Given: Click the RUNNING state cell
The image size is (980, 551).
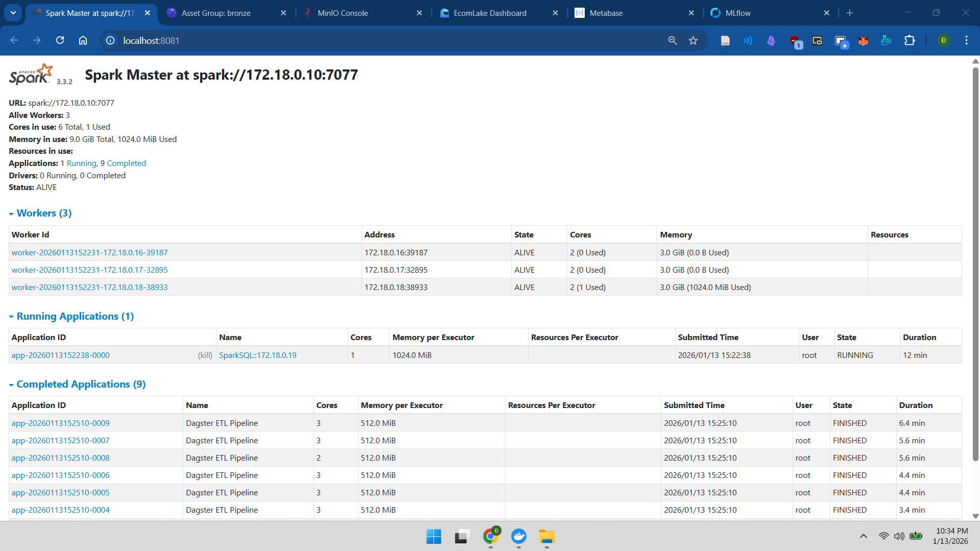Looking at the screenshot, I should tap(866, 355).
